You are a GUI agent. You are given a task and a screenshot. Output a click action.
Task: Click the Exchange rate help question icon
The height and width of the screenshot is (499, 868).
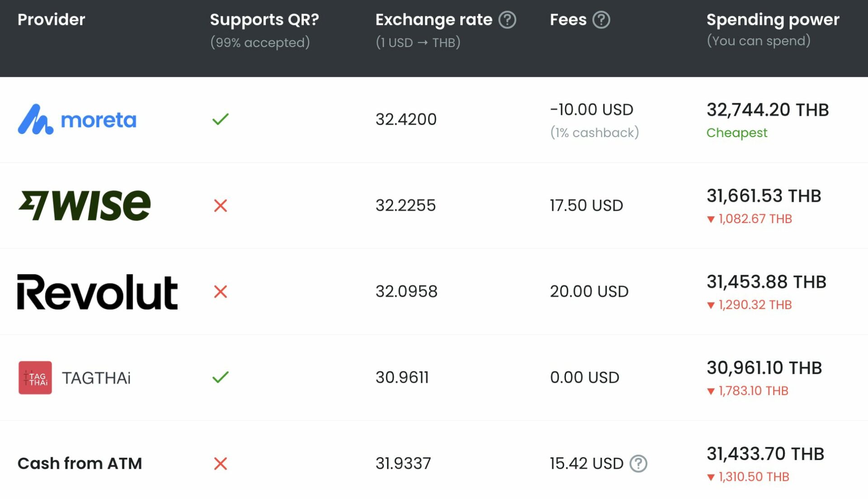tap(507, 20)
